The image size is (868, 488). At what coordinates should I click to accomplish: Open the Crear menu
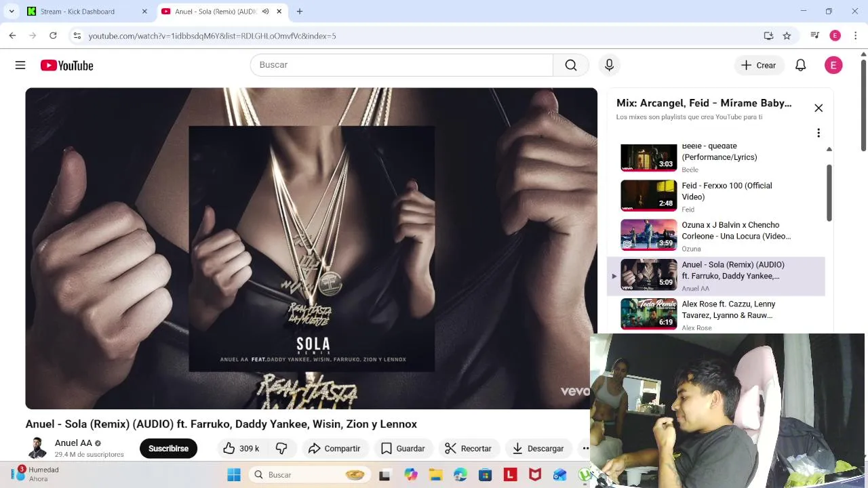tap(759, 65)
